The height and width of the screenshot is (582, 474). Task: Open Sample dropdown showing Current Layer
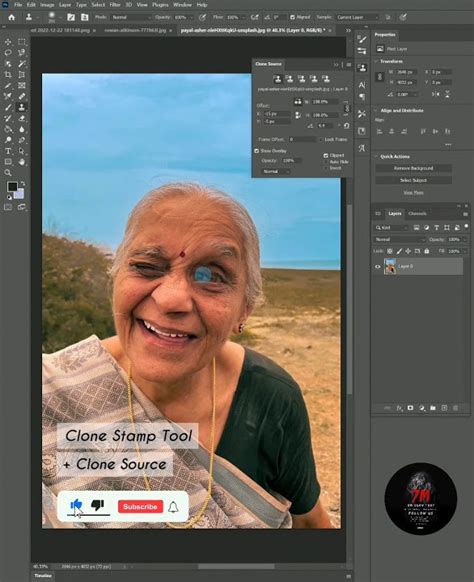[357, 17]
